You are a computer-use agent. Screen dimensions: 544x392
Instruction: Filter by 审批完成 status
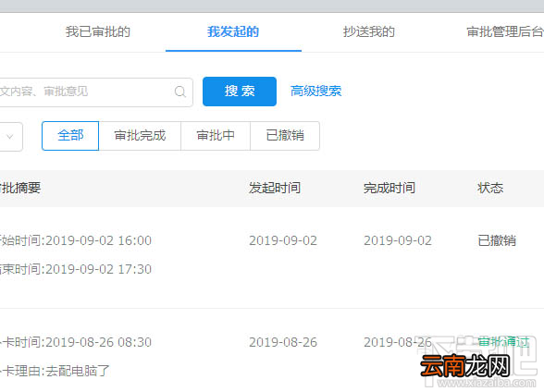140,136
